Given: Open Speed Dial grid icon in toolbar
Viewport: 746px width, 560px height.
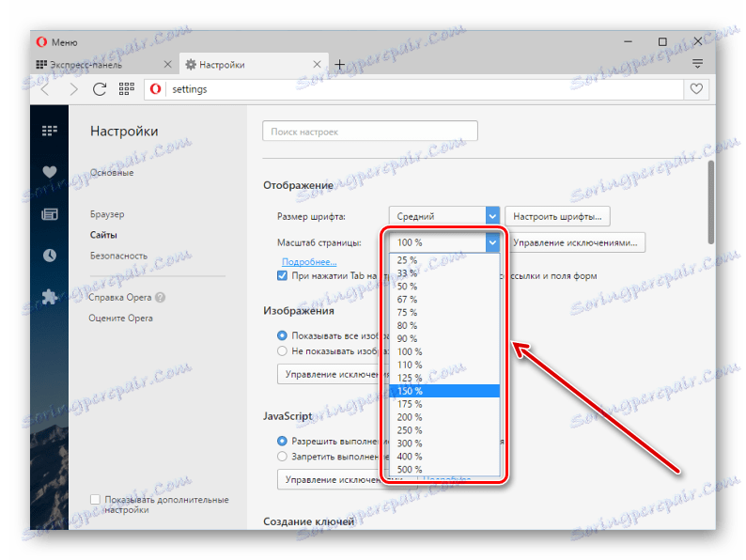Looking at the screenshot, I should pyautogui.click(x=127, y=89).
